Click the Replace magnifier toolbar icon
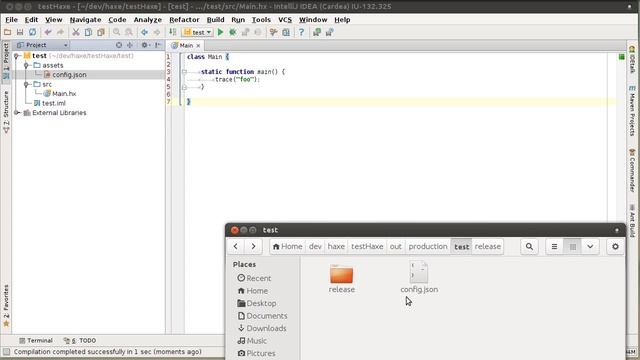The width and height of the screenshot is (640, 360). pyautogui.click(x=129, y=32)
